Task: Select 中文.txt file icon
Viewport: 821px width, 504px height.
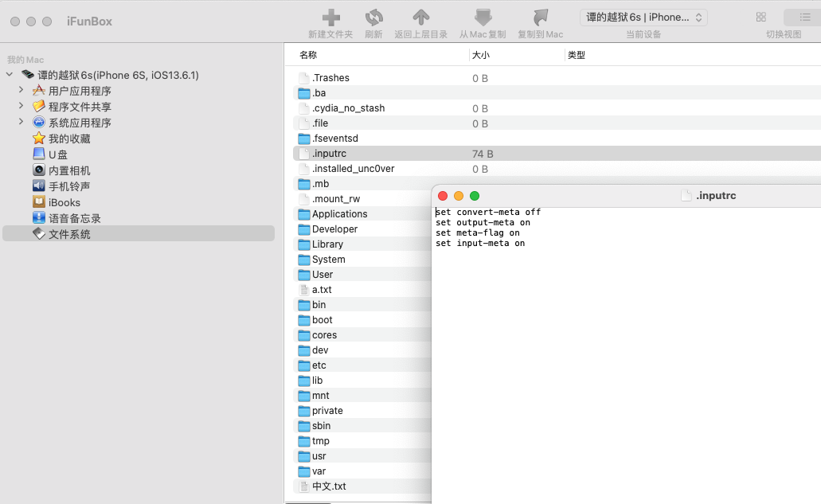Action: [x=303, y=486]
